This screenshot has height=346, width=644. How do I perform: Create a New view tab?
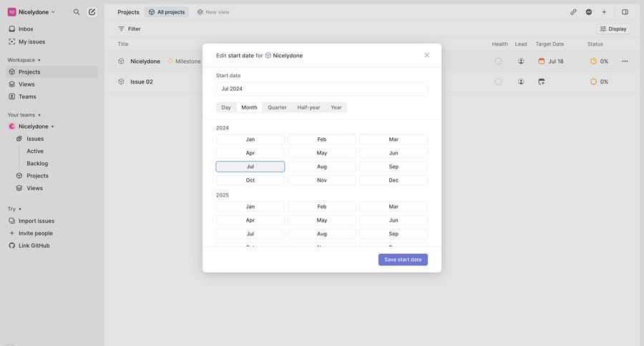213,12
